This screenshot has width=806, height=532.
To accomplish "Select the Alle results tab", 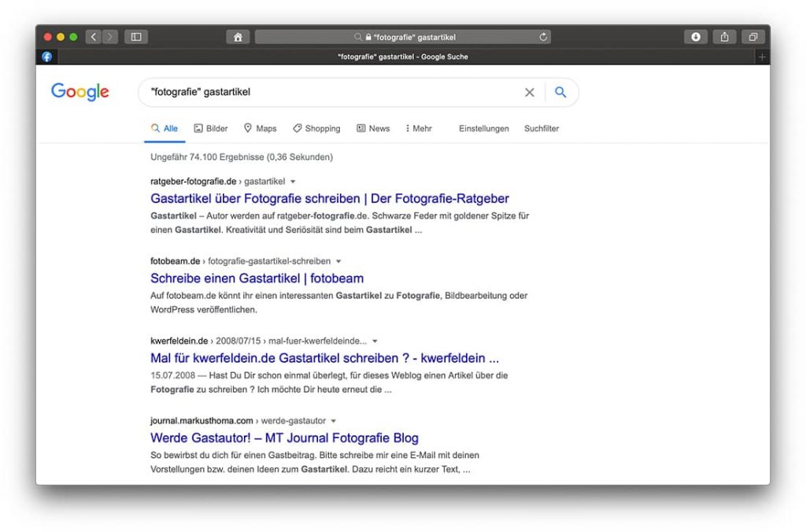I will [x=165, y=128].
